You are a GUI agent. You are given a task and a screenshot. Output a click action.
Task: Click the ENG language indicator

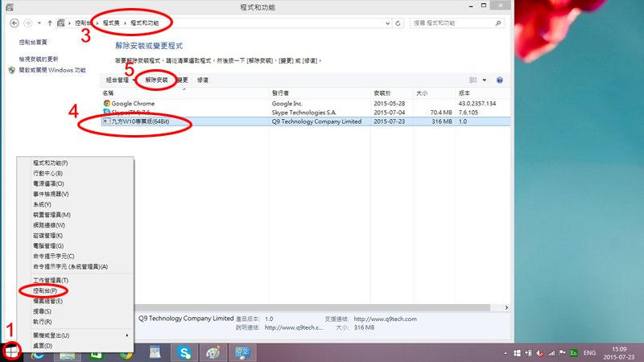(x=589, y=353)
